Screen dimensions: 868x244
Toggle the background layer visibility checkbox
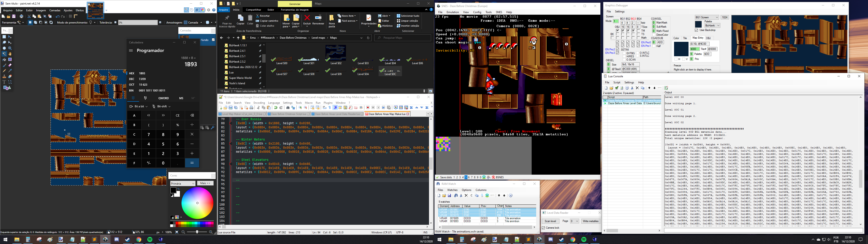pyautogui.click(x=213, y=40)
